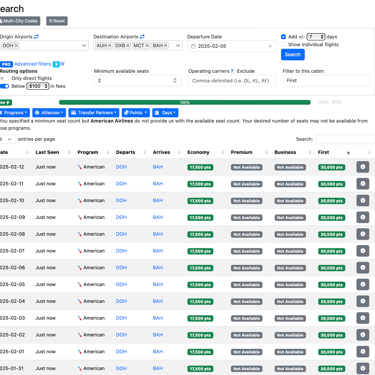Open Operating carriers help question mark

[x=232, y=71]
